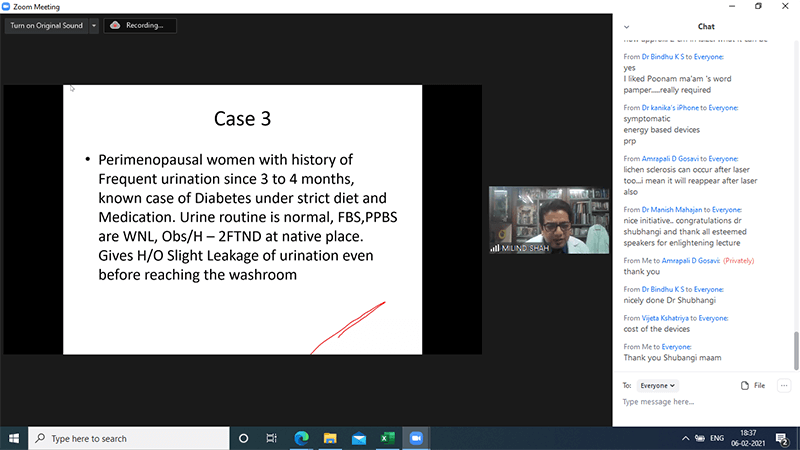The width and height of the screenshot is (800, 450).
Task: Click the chat message input field
Action: point(700,402)
